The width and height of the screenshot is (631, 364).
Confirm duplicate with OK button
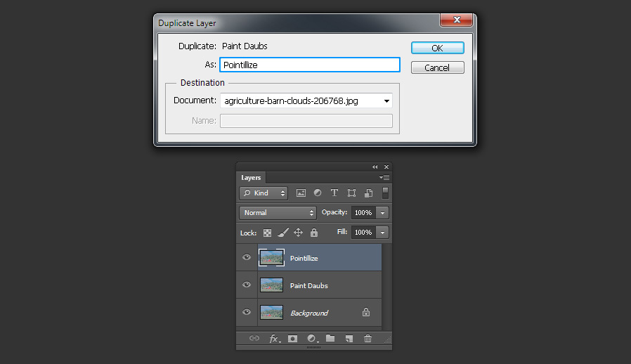point(438,48)
